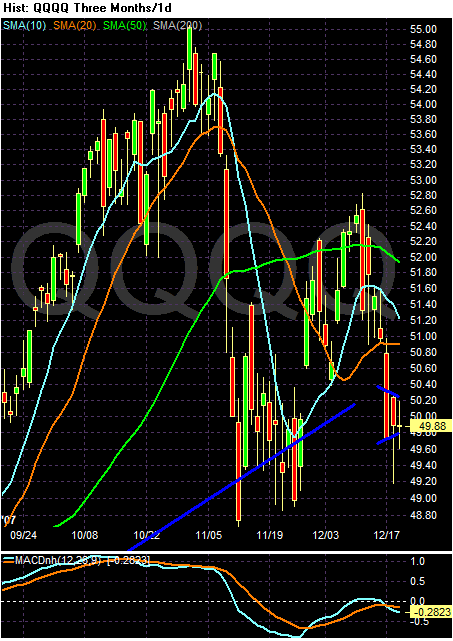Click the 55.00 price axis label
This screenshot has width=453, height=641.
423,29
